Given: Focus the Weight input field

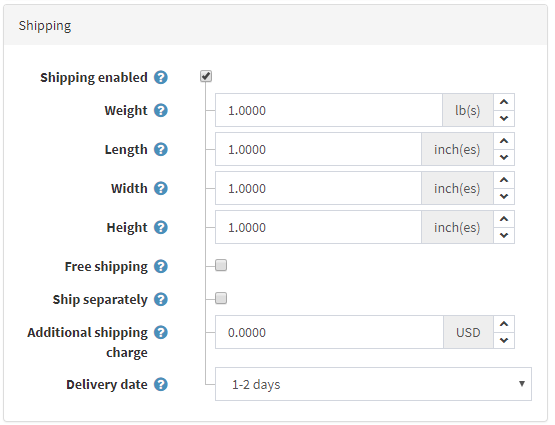Looking at the screenshot, I should (329, 110).
